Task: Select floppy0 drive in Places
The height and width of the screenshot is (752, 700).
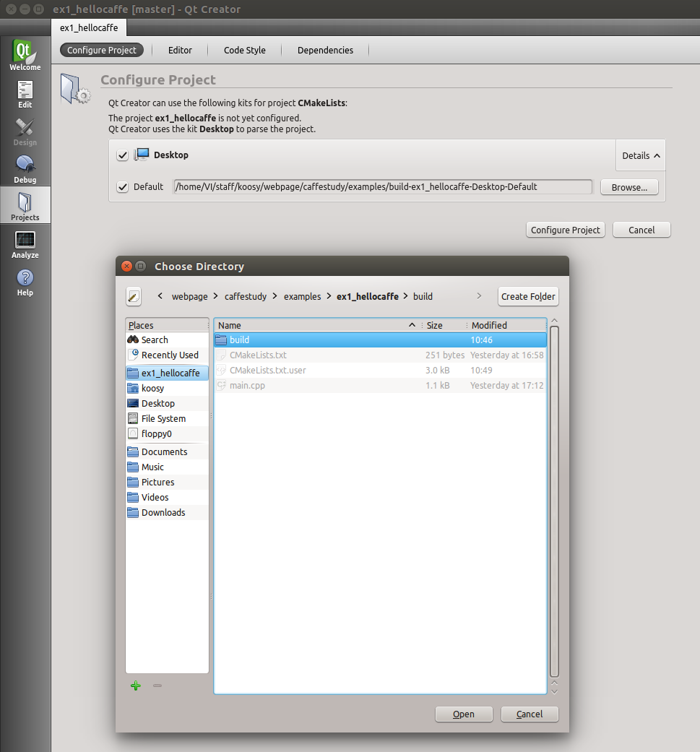Action: (167, 434)
